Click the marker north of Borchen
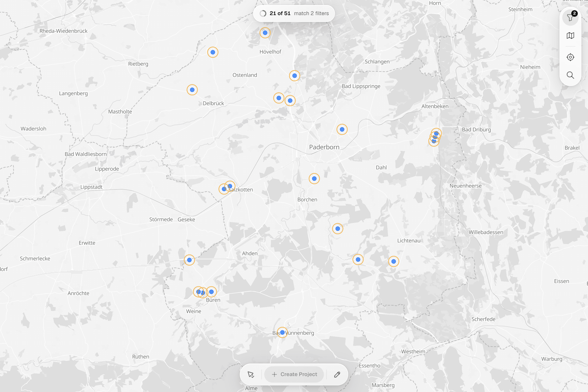Viewport: 588px width, 392px height. pos(314,178)
